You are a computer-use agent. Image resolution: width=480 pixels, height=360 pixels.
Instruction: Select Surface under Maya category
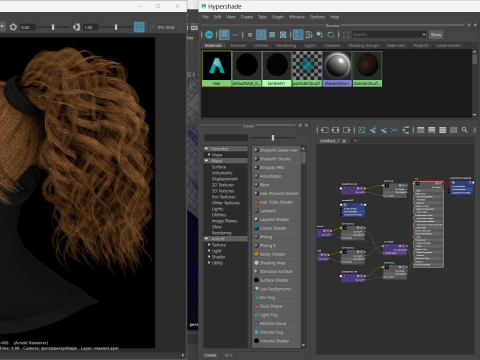[219, 167]
